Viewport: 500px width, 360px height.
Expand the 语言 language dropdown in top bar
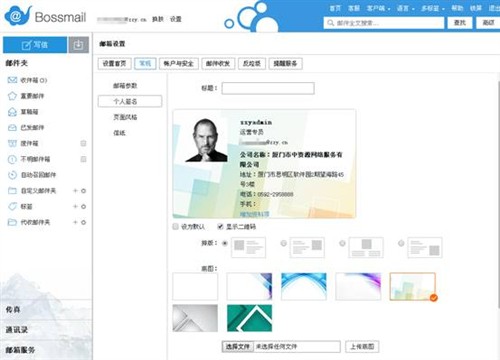tap(405, 8)
